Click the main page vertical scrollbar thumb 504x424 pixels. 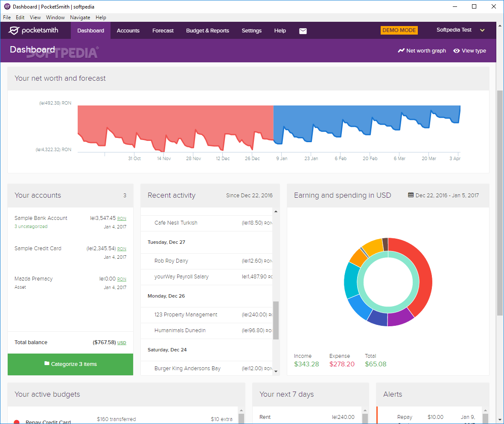500,203
